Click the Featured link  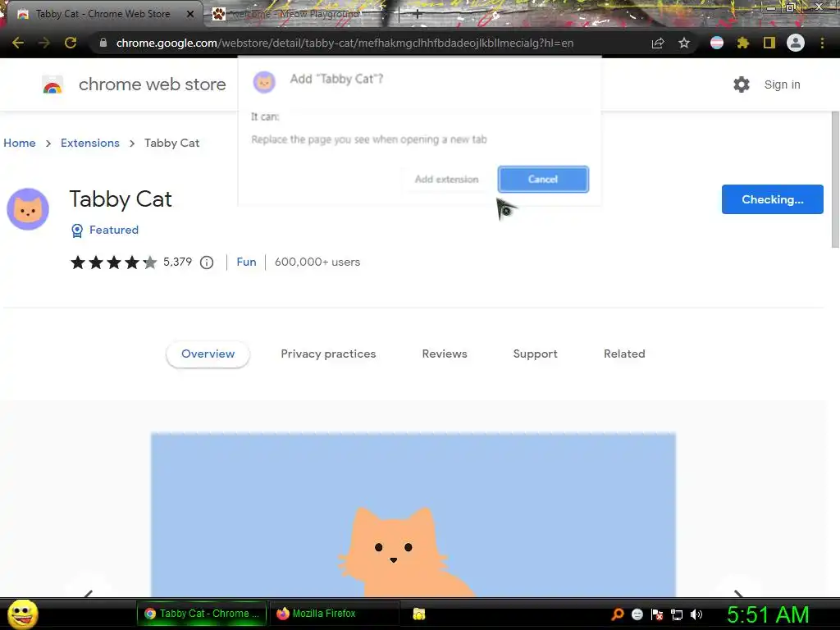tap(113, 230)
